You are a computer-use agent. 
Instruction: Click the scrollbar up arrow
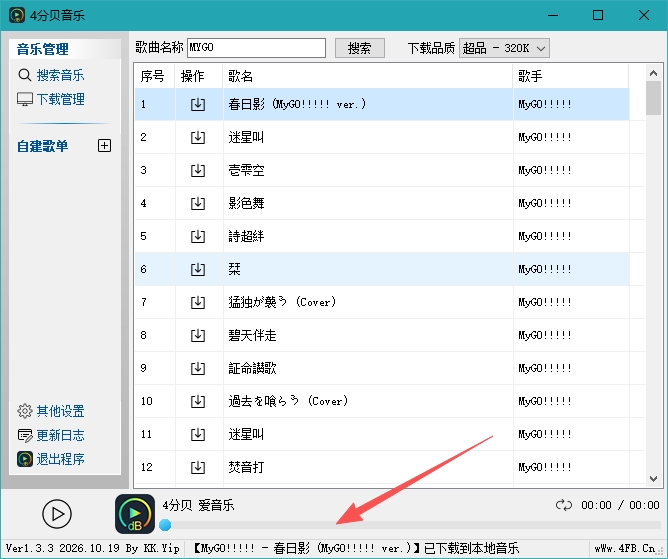653,73
